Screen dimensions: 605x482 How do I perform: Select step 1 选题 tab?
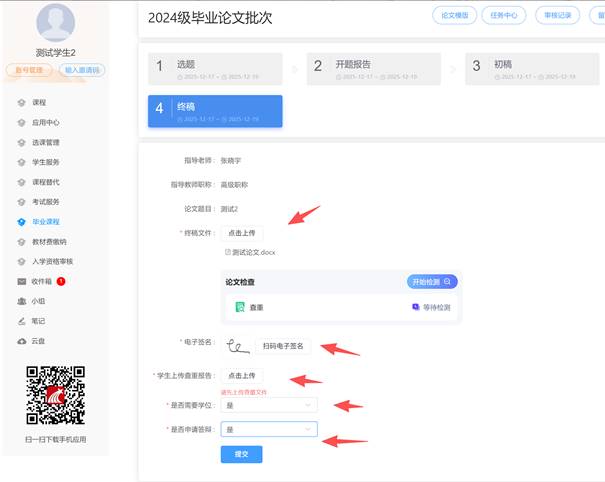click(215, 67)
